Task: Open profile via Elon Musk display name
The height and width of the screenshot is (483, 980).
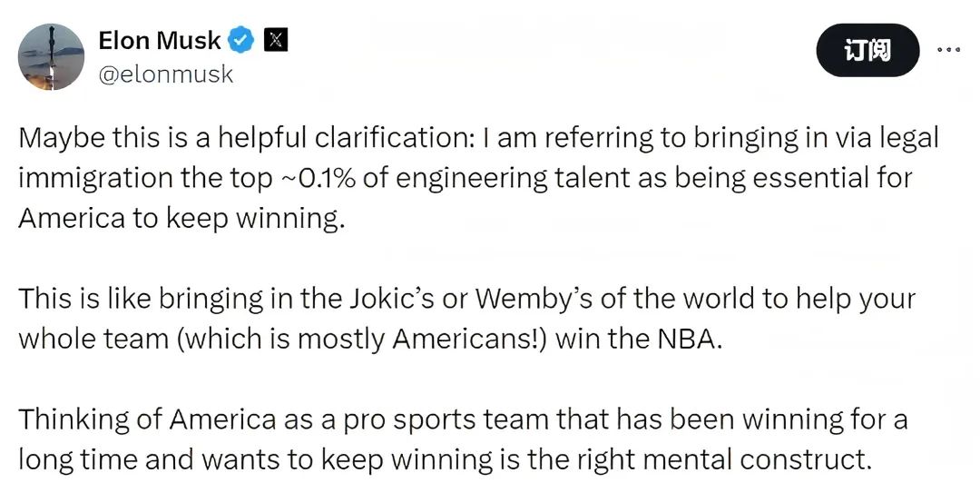Action: coord(160,41)
